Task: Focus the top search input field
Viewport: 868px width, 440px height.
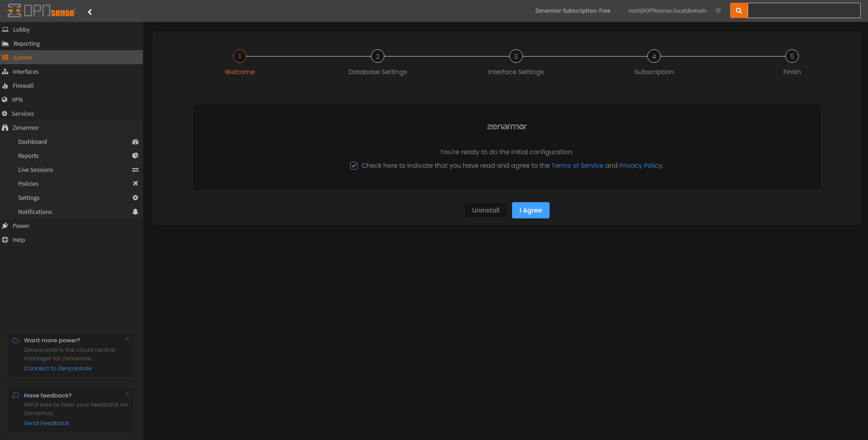Action: pyautogui.click(x=804, y=10)
